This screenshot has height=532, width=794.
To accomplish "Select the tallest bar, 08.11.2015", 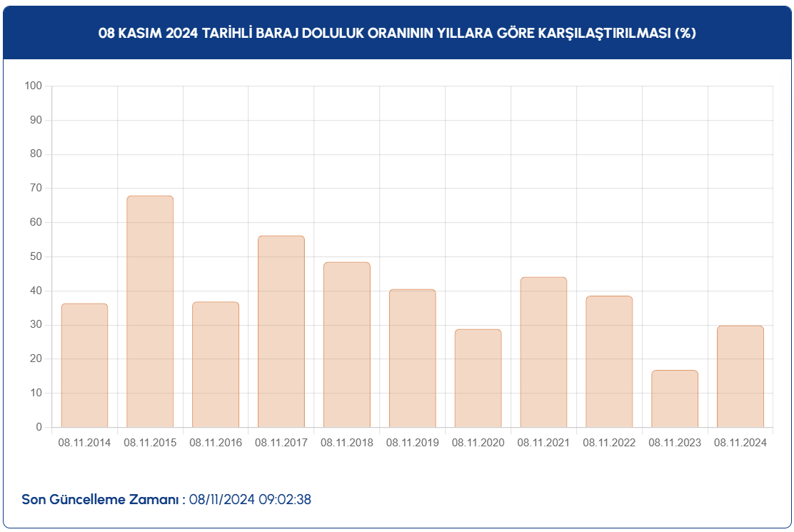I will click(150, 311).
